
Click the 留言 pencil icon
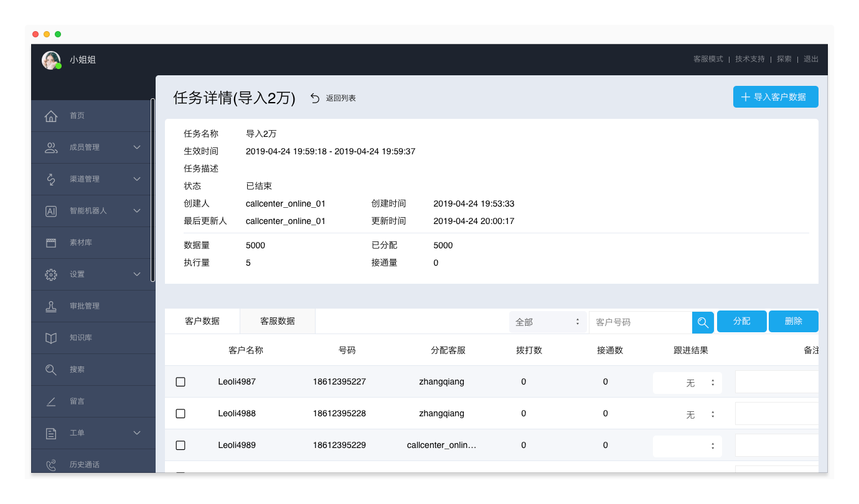pyautogui.click(x=51, y=401)
